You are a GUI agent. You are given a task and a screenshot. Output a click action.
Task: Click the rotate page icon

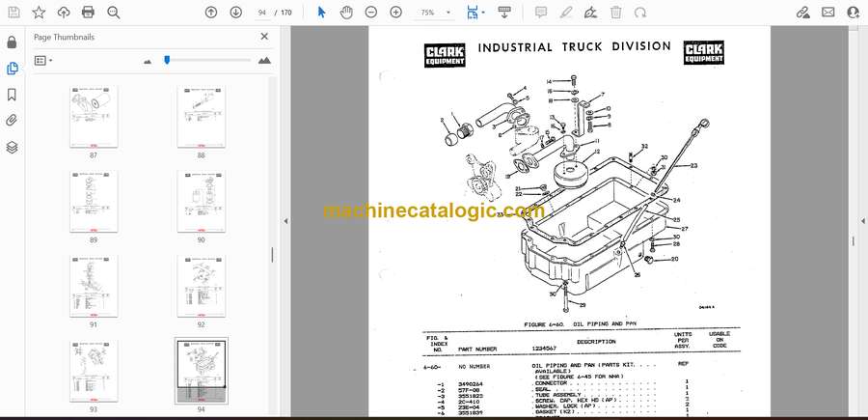pos(640,13)
